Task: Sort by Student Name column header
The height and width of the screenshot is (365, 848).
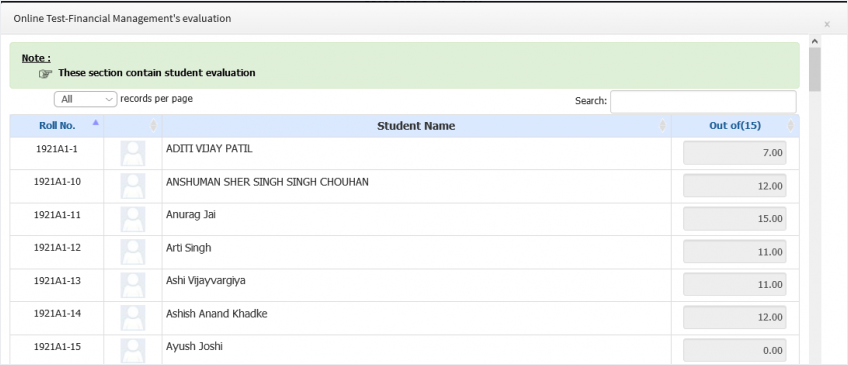Action: click(416, 125)
